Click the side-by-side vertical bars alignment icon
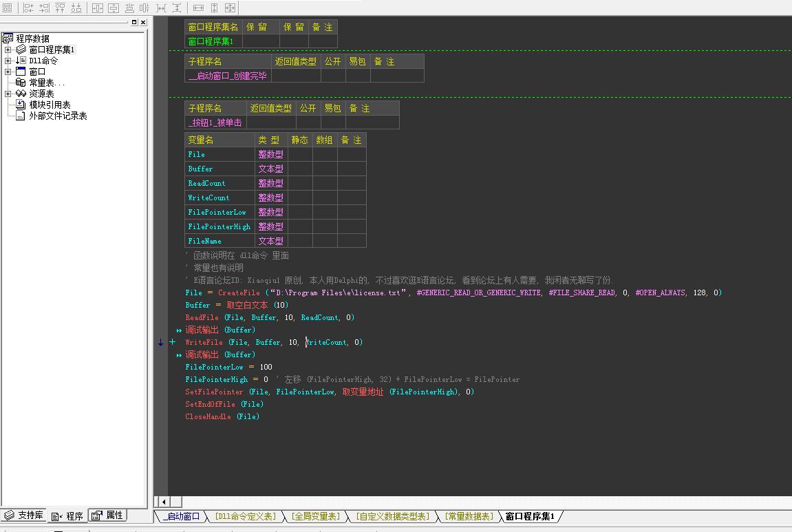Viewport: 792px width, 532px height. (x=145, y=8)
